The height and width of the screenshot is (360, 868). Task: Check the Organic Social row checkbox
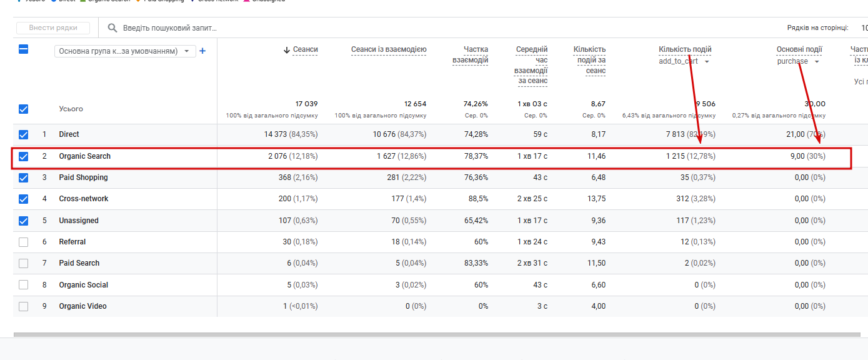coord(23,285)
